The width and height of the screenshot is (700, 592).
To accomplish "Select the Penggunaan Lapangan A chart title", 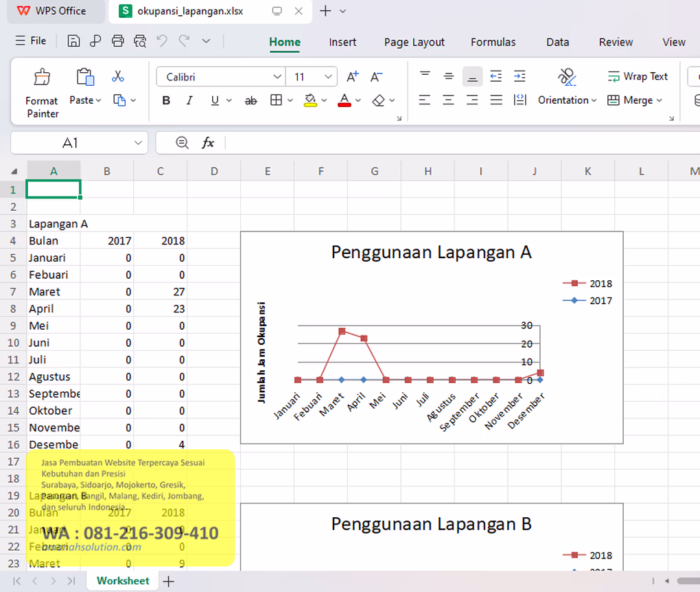I will [x=431, y=252].
